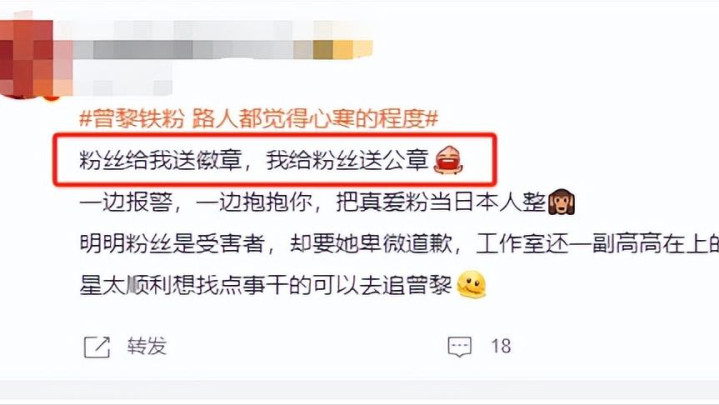Click the yellow hugging face emoji
This screenshot has height=405, width=719.
pos(471,285)
